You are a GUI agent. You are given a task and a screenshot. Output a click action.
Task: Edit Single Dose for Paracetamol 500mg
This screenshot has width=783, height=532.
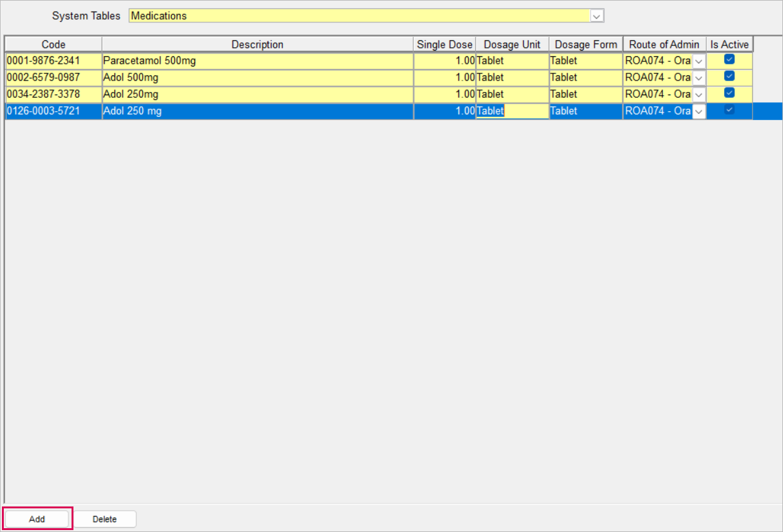click(445, 61)
